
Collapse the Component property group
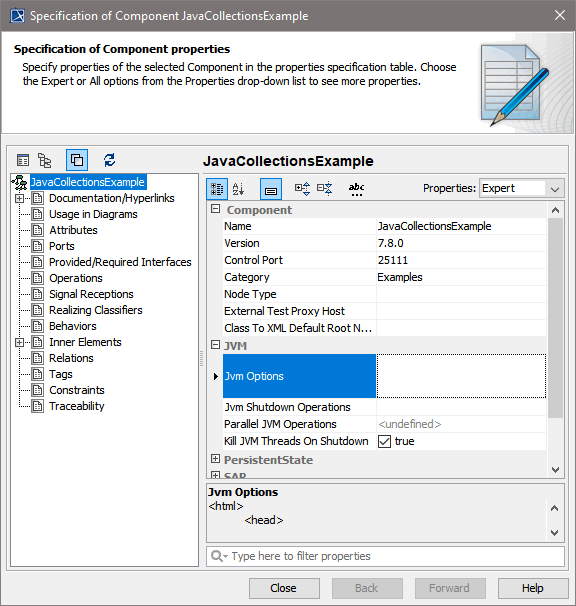coord(215,209)
